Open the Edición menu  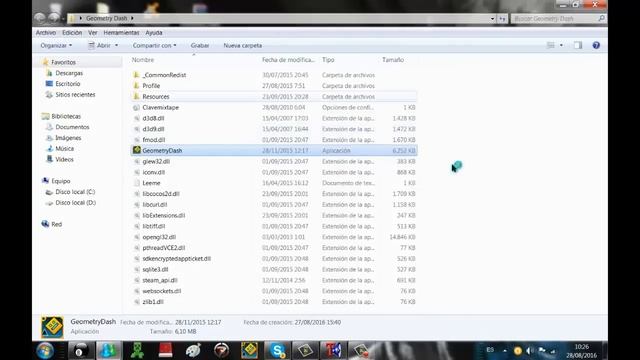[x=72, y=33]
